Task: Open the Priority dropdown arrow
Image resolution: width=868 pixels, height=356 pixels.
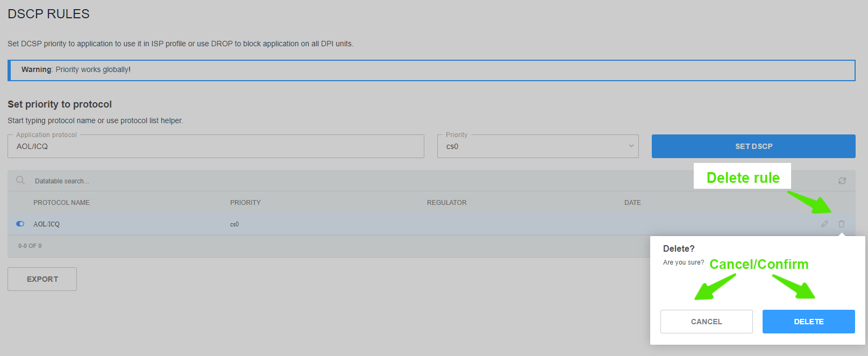Action: tap(631, 146)
